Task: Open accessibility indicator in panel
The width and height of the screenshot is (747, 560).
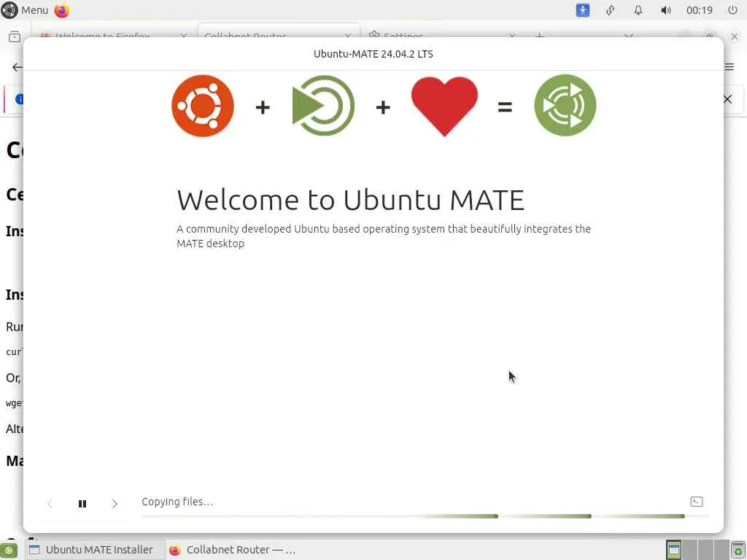Action: pyautogui.click(x=583, y=10)
